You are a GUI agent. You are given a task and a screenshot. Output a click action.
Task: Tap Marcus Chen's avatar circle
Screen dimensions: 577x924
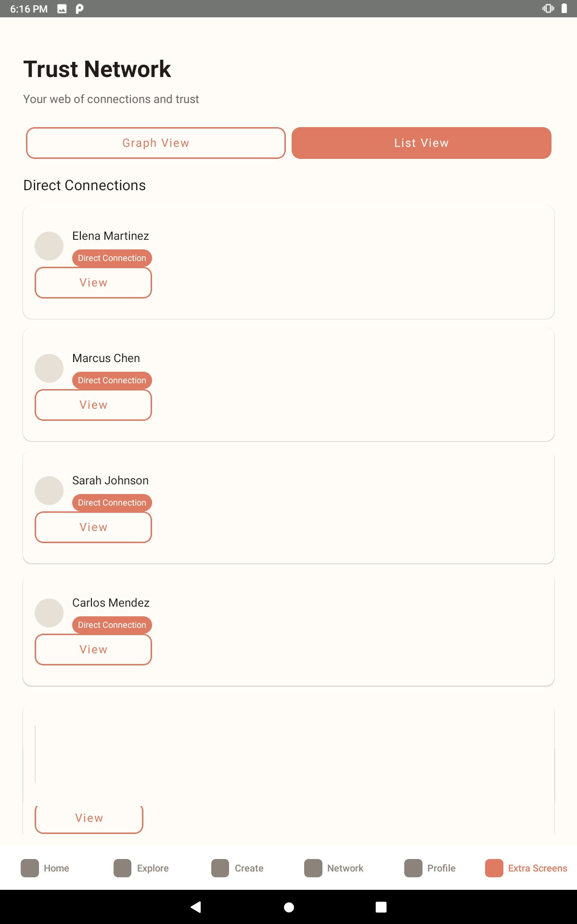point(49,368)
